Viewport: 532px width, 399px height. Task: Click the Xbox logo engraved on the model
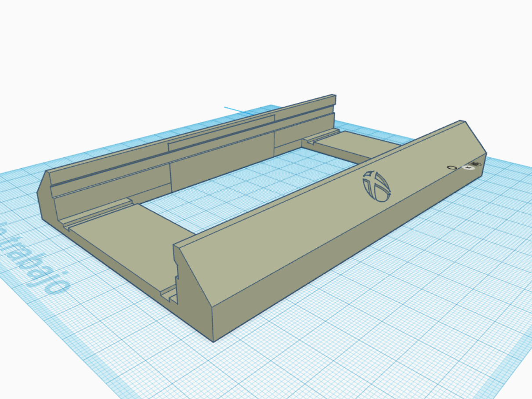tap(376, 186)
